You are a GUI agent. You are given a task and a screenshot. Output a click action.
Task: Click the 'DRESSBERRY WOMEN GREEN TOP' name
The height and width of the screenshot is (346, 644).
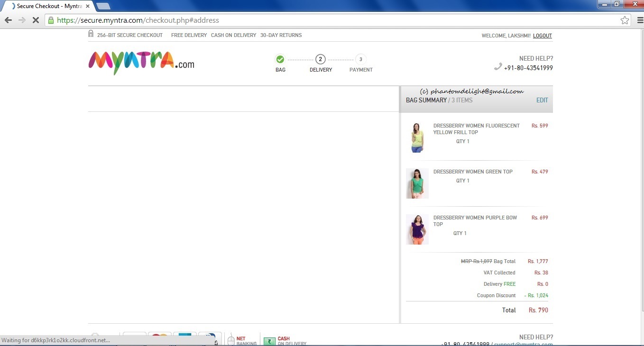pos(473,172)
